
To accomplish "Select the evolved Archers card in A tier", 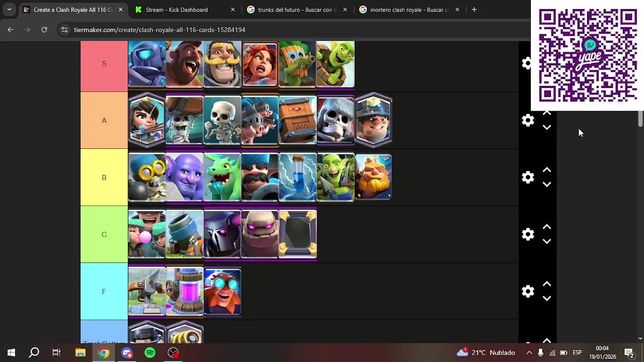I will (147, 120).
